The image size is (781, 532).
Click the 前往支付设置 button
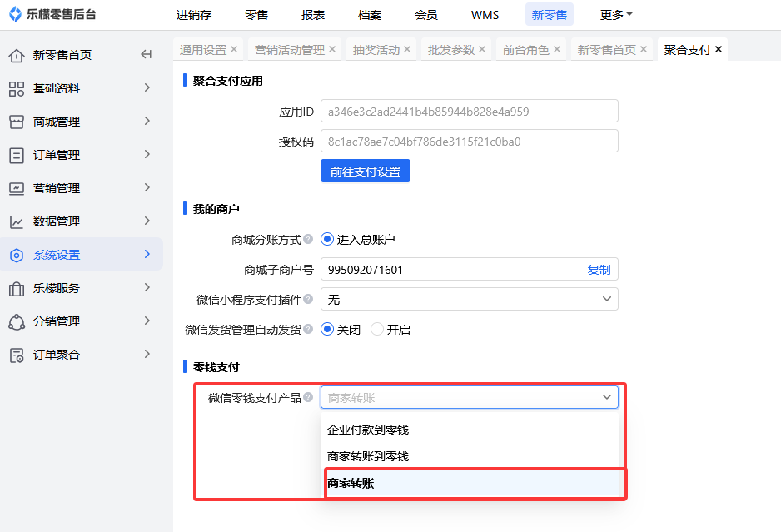click(366, 171)
